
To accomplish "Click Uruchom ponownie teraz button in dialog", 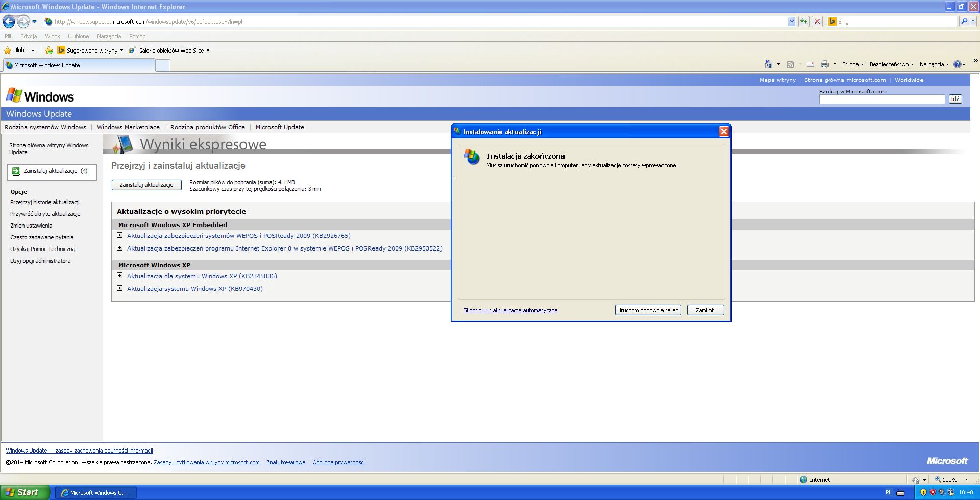I will (x=648, y=310).
